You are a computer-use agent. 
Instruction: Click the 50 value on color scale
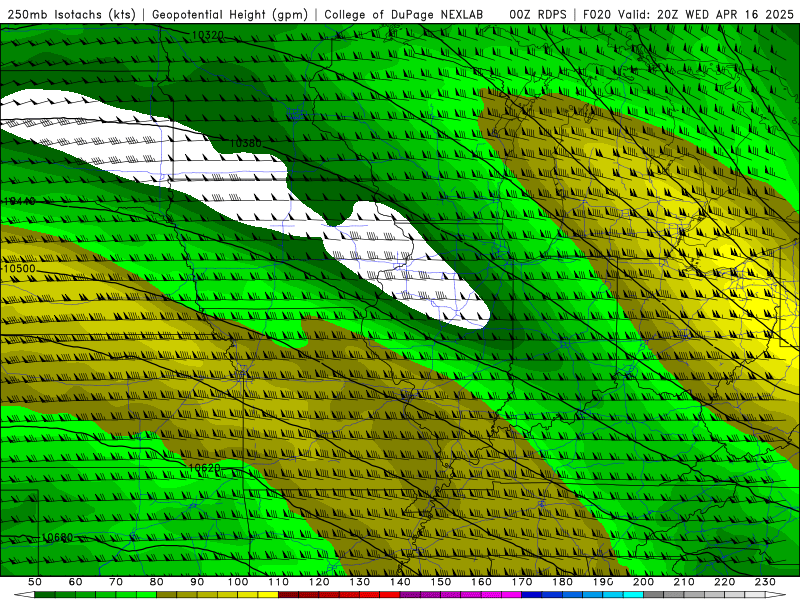(35, 582)
